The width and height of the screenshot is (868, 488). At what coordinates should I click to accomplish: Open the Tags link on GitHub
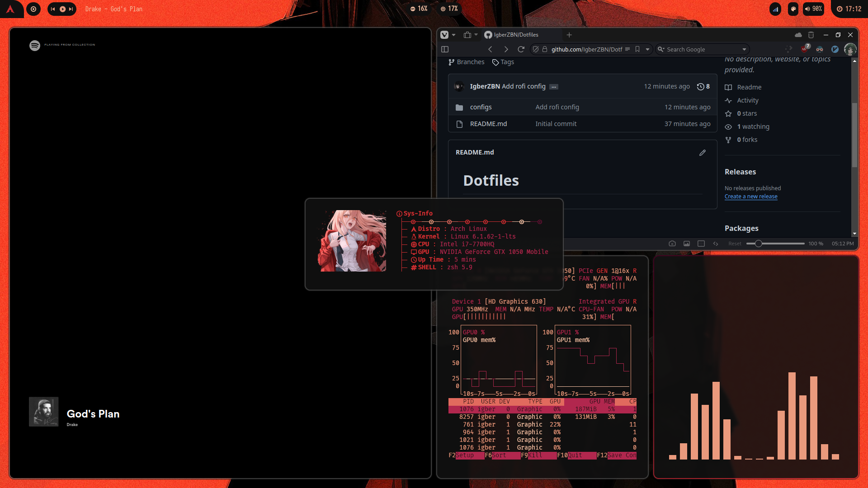[503, 62]
